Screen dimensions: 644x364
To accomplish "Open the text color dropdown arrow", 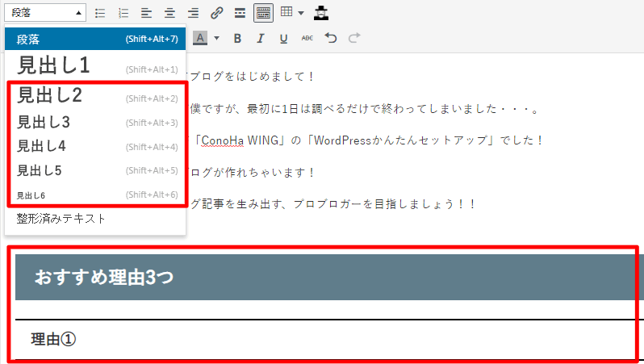I will [216, 38].
